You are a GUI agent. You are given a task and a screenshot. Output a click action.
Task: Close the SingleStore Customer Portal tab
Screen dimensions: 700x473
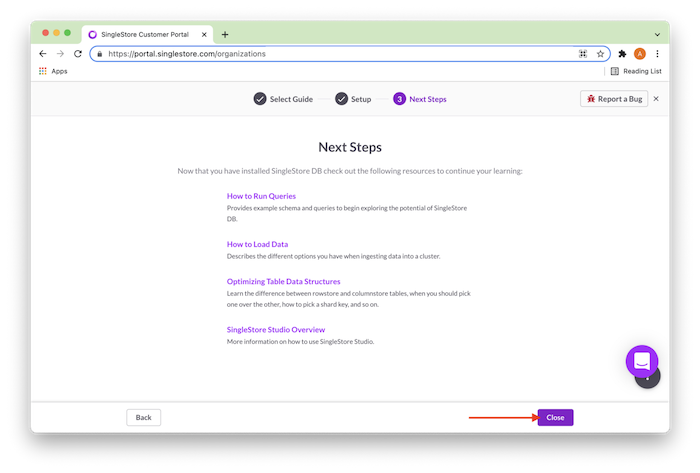coord(204,34)
